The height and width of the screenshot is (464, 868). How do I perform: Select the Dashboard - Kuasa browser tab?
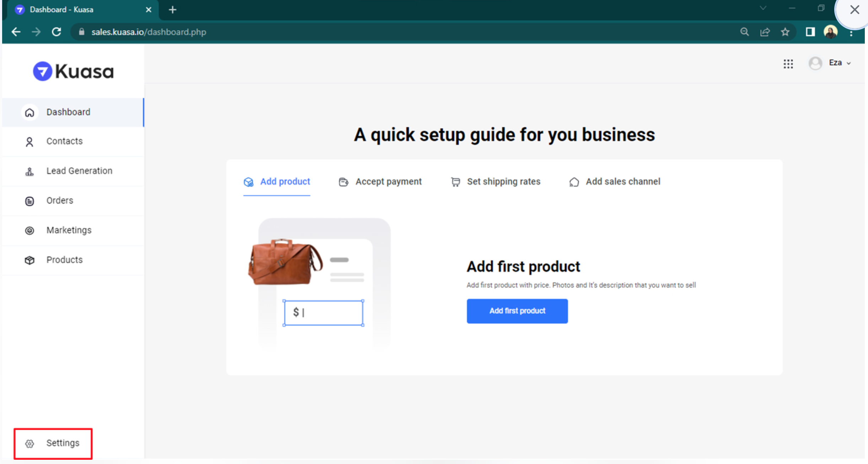coord(83,10)
